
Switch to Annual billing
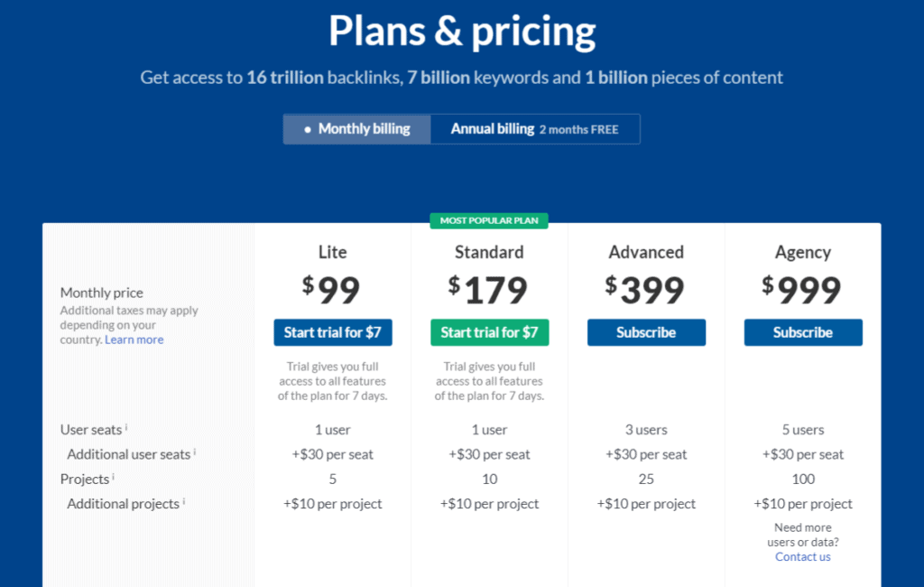tap(534, 129)
